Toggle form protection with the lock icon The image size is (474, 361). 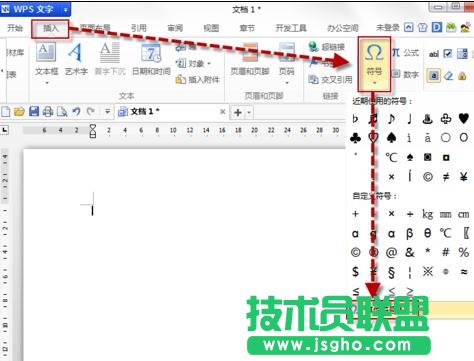click(x=462, y=76)
